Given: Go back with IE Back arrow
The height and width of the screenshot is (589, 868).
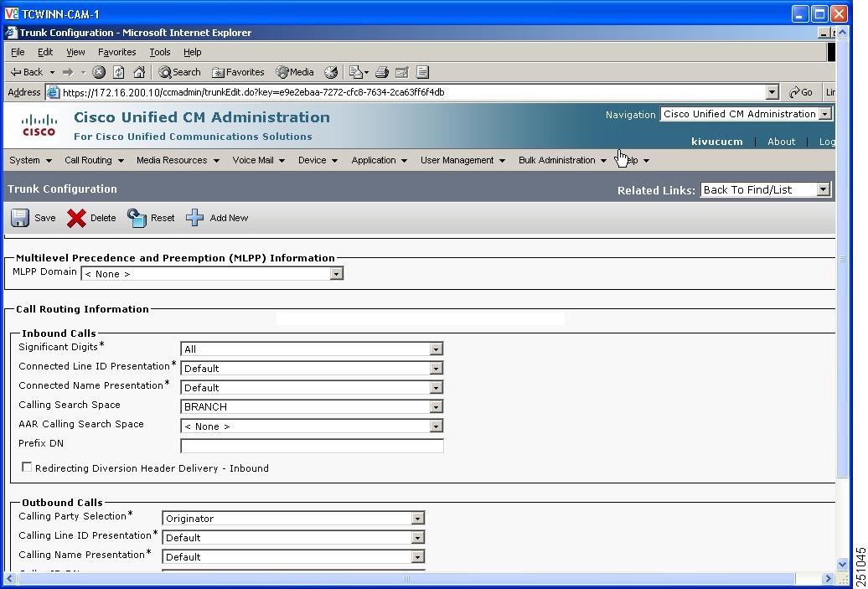Looking at the screenshot, I should (x=27, y=72).
